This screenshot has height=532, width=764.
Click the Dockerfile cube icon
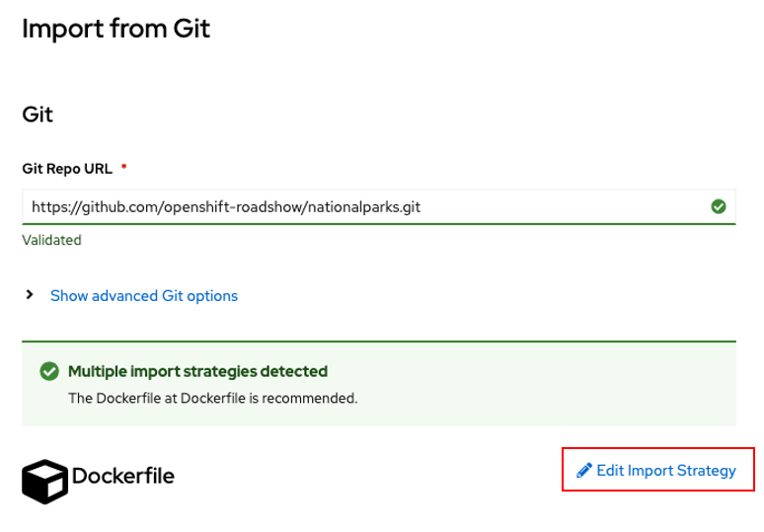click(44, 482)
